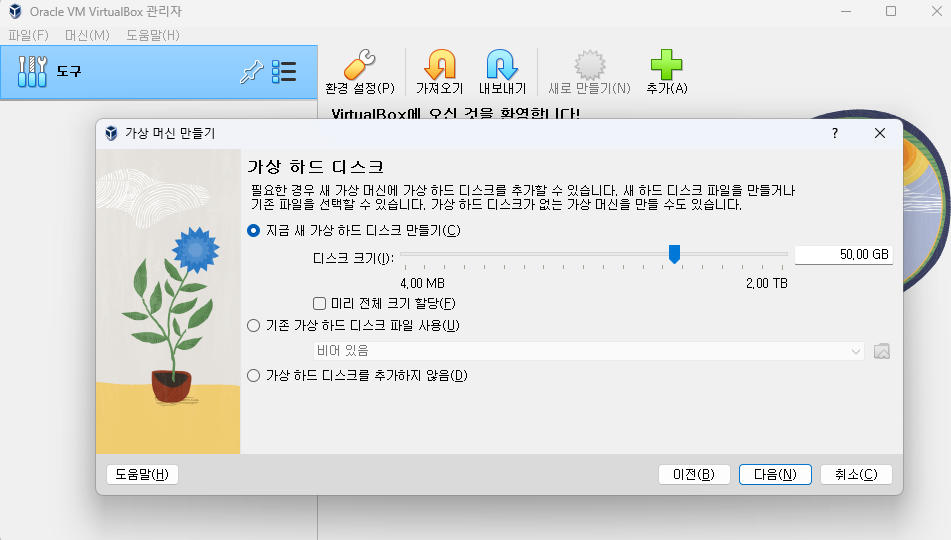951x540 pixels.
Task: Click the 가상 하드 디스크 heading
Action: 315,167
